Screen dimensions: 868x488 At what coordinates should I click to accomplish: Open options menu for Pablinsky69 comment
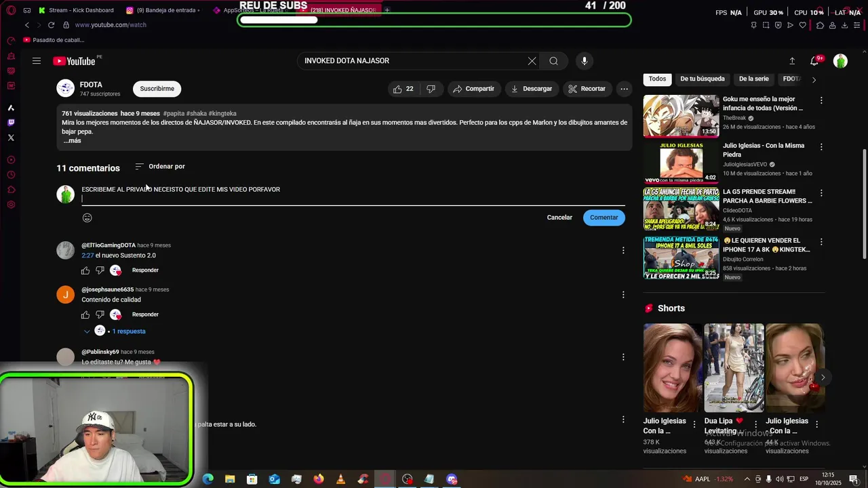point(623,357)
